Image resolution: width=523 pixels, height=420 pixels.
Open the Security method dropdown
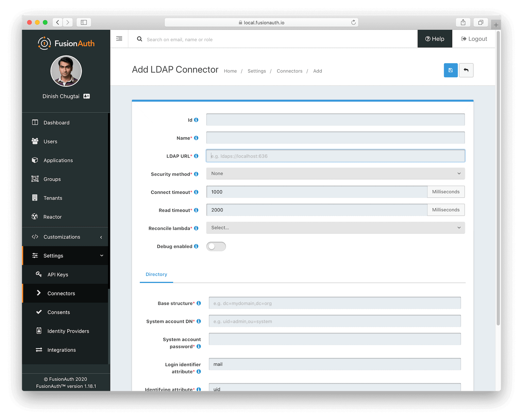[335, 174]
